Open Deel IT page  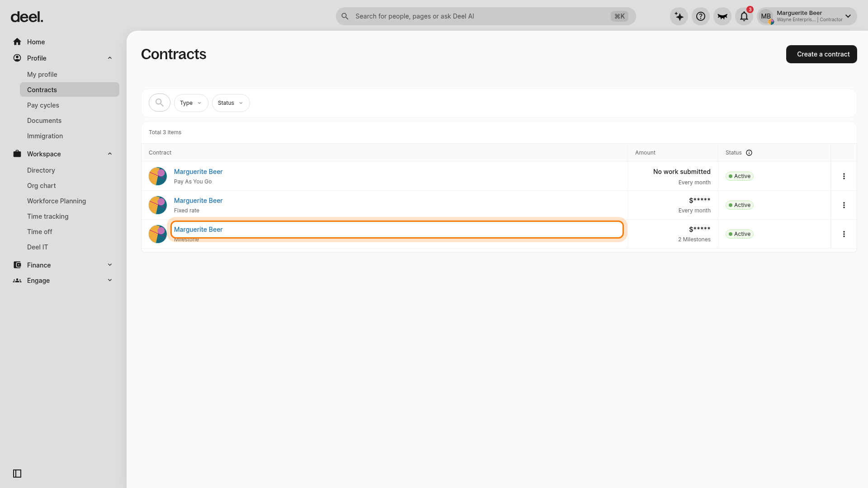coord(38,247)
